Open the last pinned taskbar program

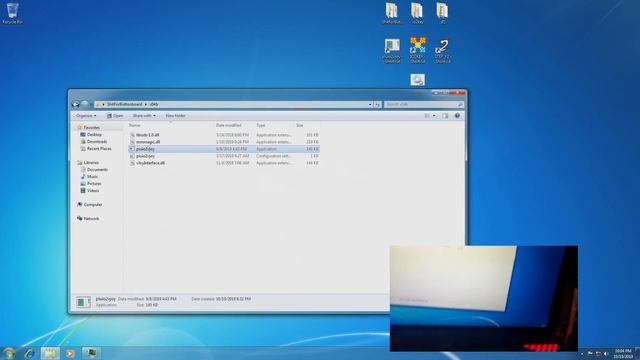90,353
